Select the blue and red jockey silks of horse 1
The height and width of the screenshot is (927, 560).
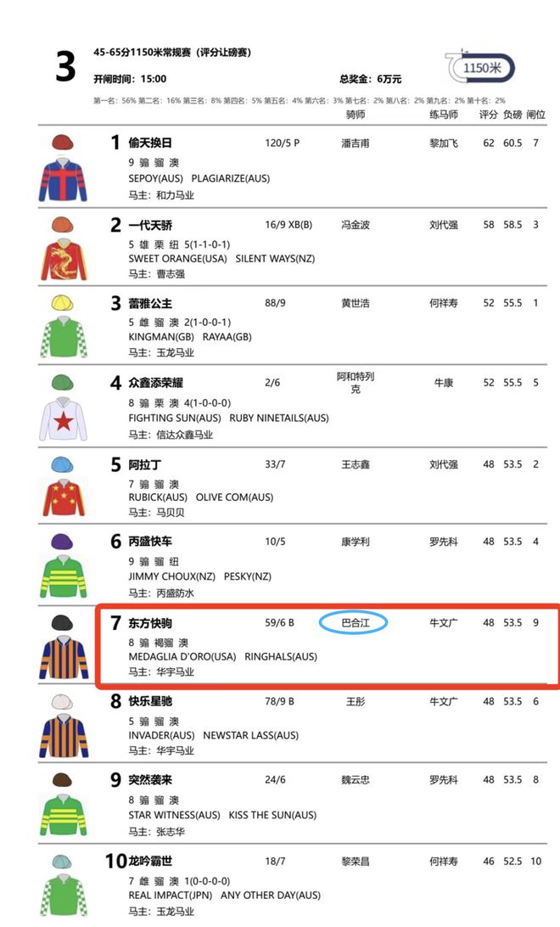click(x=63, y=168)
